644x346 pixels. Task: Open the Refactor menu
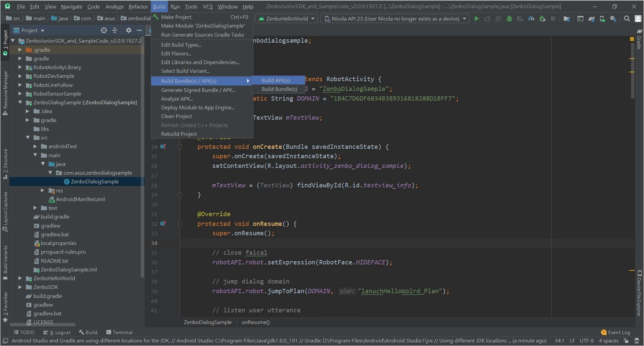(138, 7)
